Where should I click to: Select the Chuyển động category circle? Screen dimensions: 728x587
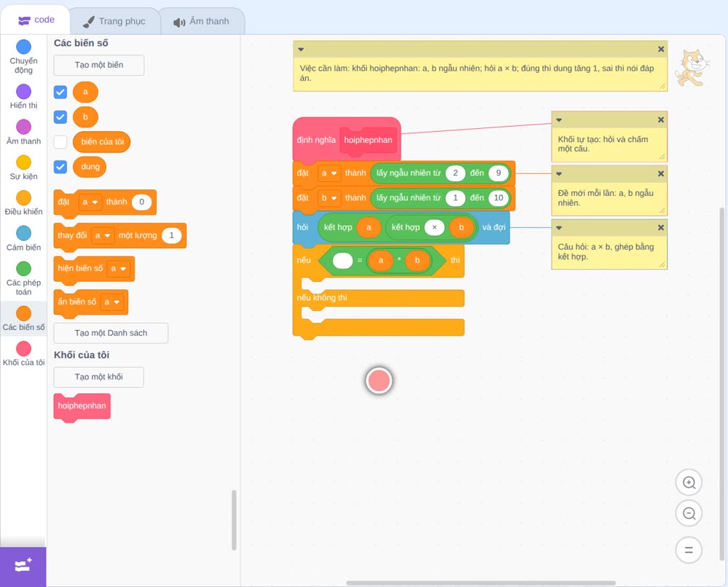click(x=24, y=47)
